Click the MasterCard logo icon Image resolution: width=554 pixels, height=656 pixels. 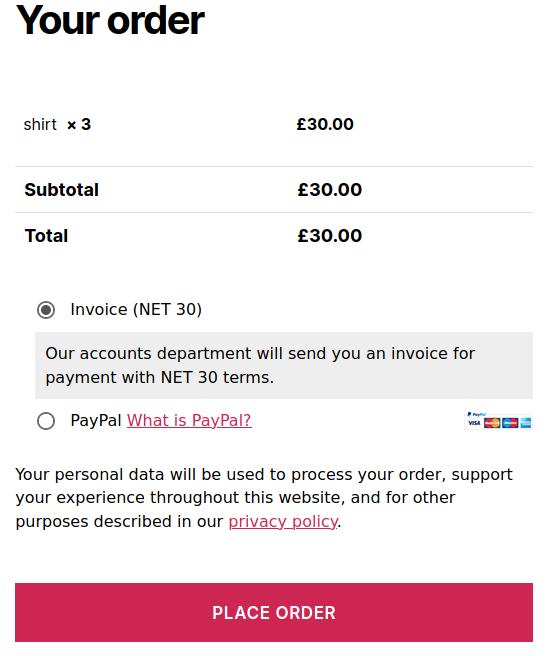[x=492, y=423]
